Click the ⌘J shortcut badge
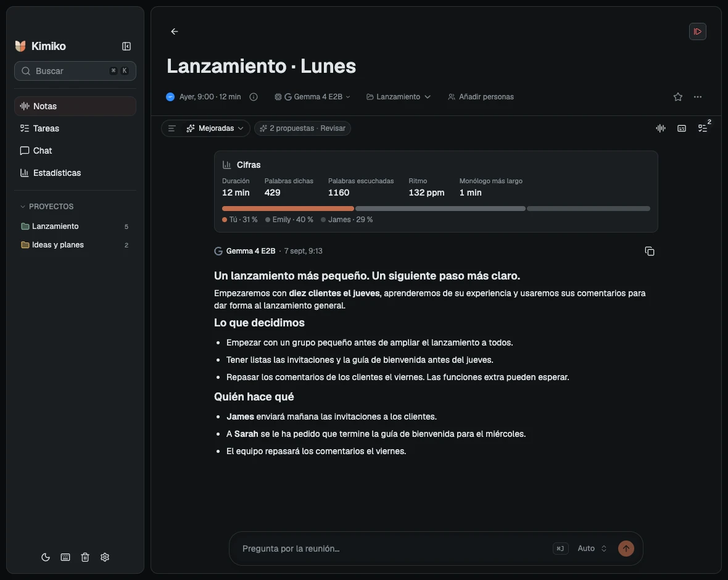Screen dimensions: 728x580 (x=560, y=549)
